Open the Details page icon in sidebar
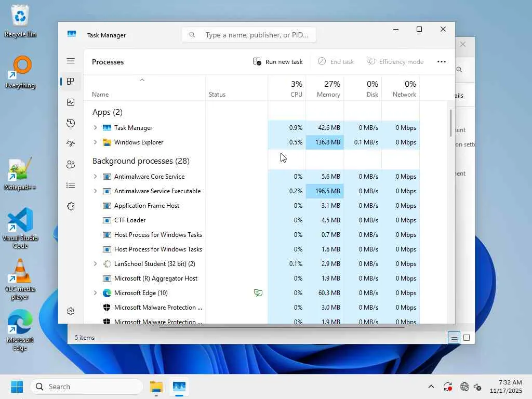532x399 pixels. pos(71,185)
